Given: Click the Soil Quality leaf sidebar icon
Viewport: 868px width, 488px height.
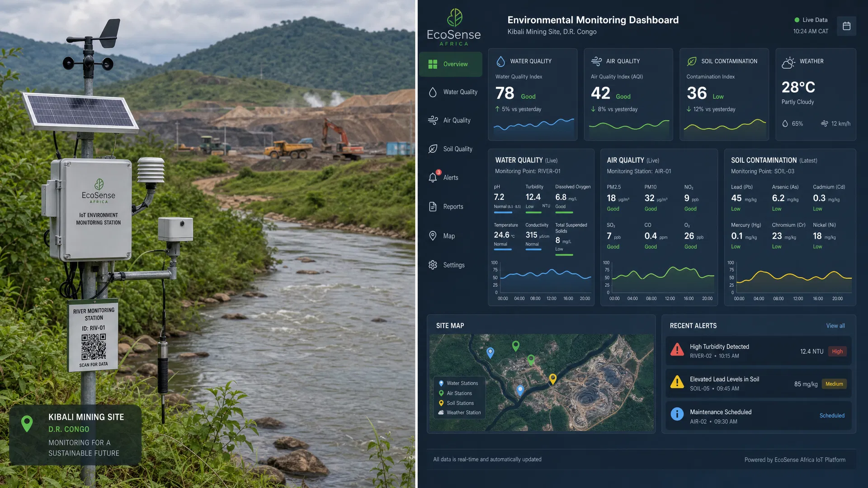Looking at the screenshot, I should point(433,149).
